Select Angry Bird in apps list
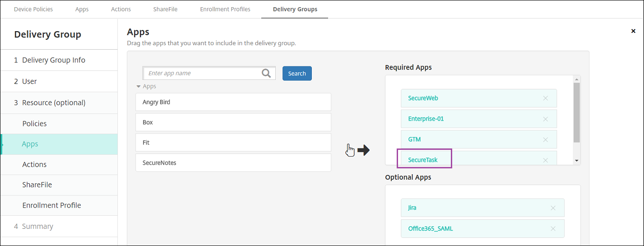644x246 pixels. click(x=233, y=102)
